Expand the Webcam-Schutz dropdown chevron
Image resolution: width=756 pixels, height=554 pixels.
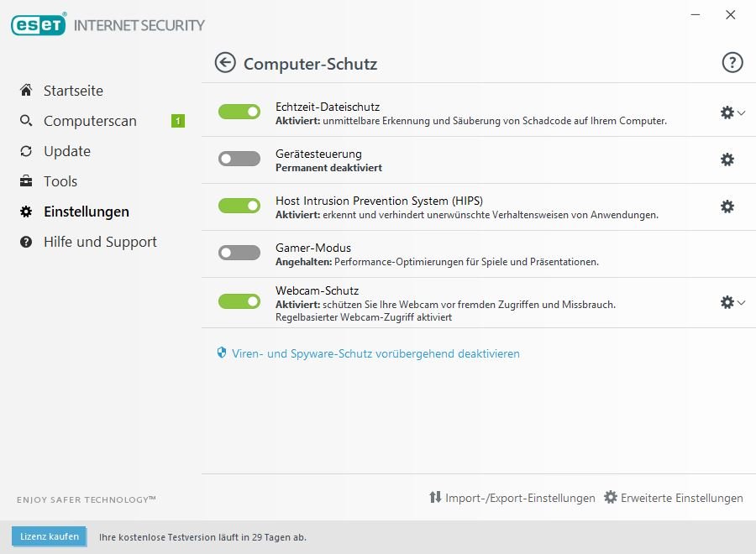(x=742, y=302)
